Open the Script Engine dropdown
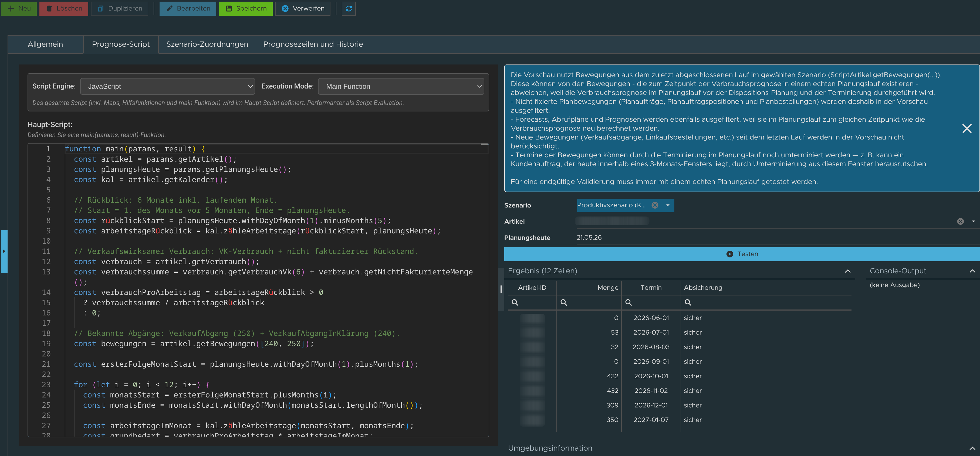The image size is (980, 456). 167,86
